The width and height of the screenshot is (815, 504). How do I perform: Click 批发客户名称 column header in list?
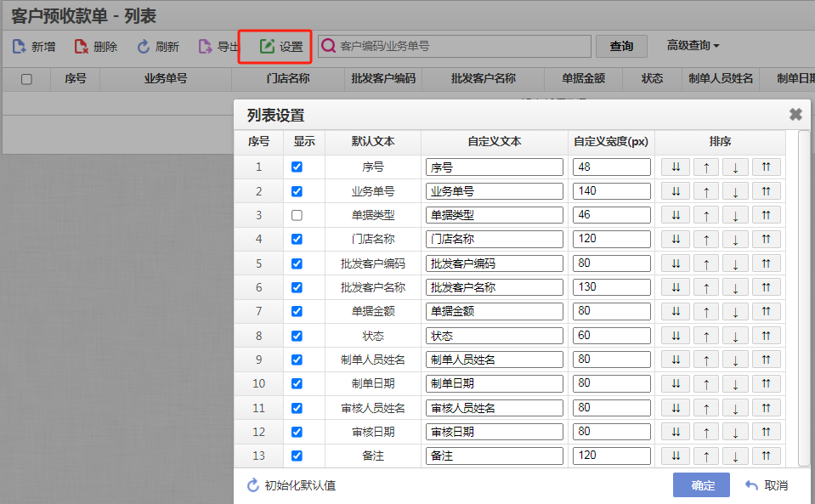coord(483,79)
